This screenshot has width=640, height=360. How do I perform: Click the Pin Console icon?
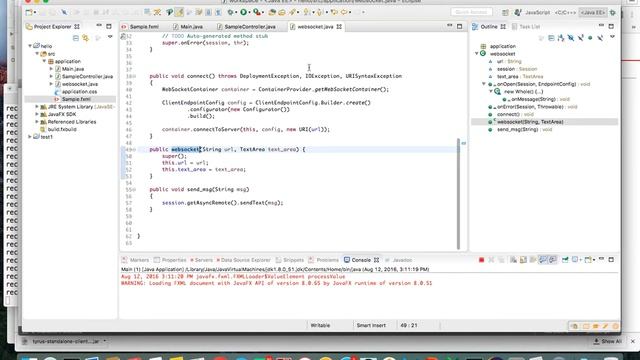click(x=565, y=260)
